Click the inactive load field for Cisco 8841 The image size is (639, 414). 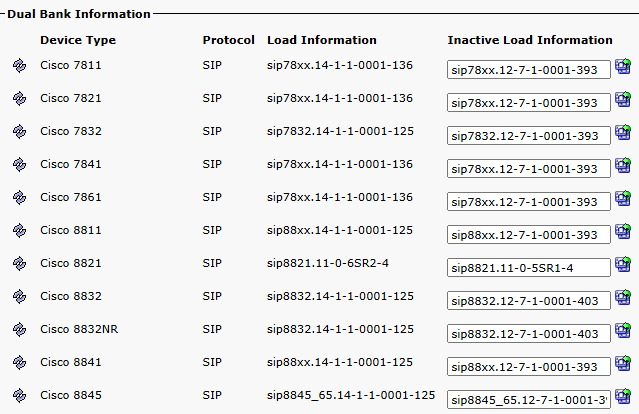point(529,366)
